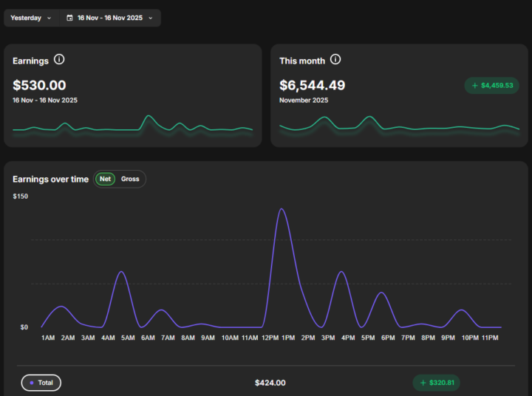Image resolution: width=532 pixels, height=396 pixels.
Task: Click the $6,544.49 monthly earnings amount
Action: tap(312, 86)
